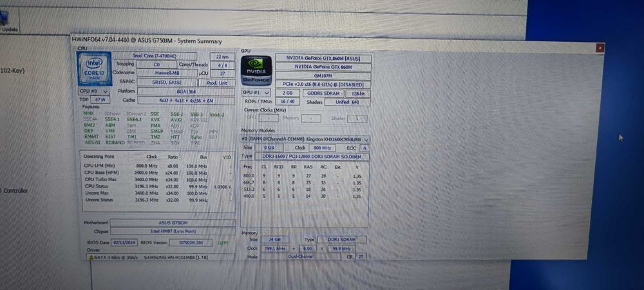Screen dimensions: 644x290
Task: Click the AES-NI feature label
Action: (x=92, y=142)
